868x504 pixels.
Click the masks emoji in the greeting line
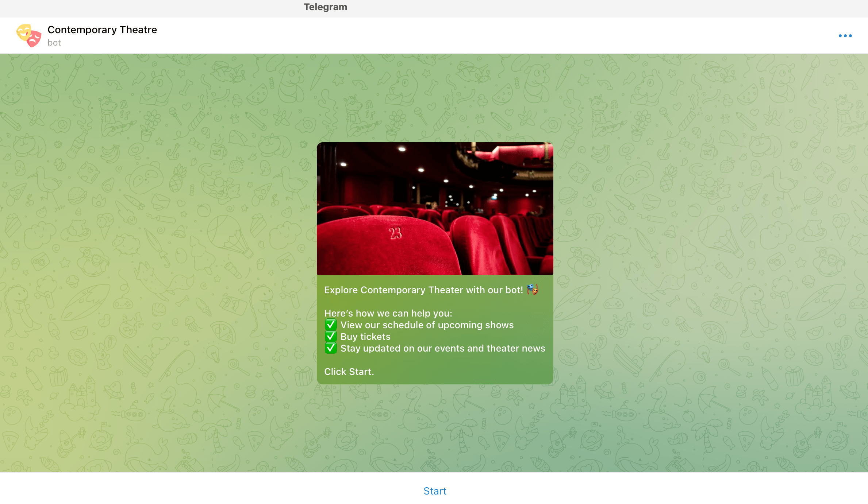pyautogui.click(x=533, y=290)
